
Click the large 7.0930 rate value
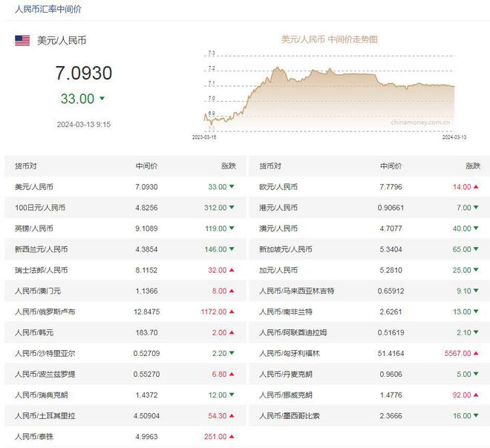coord(84,73)
